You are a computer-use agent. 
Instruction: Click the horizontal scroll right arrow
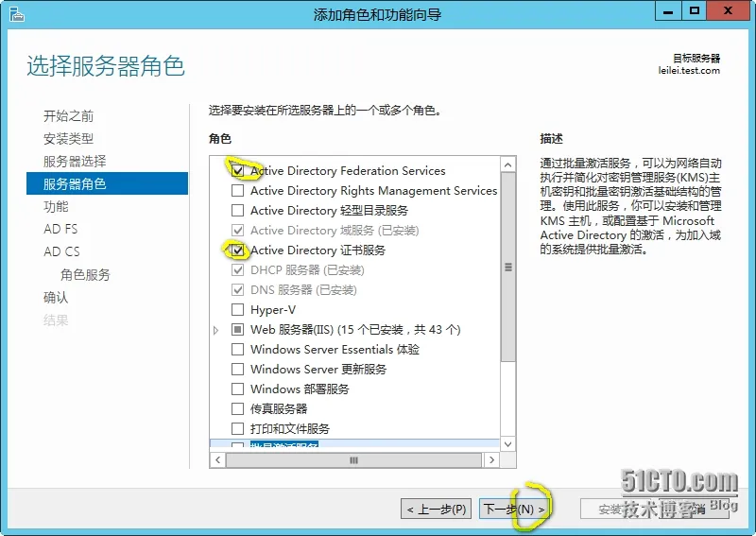491,459
